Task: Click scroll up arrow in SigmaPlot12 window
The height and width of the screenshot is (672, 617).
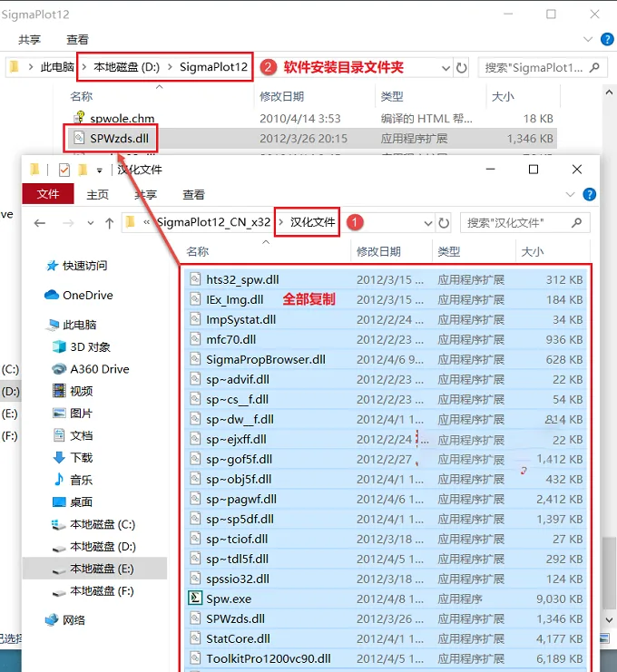Action: [609, 93]
